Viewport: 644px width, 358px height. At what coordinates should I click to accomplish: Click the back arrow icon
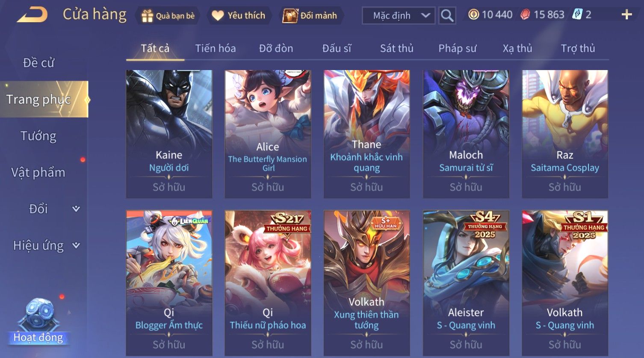pyautogui.click(x=32, y=15)
